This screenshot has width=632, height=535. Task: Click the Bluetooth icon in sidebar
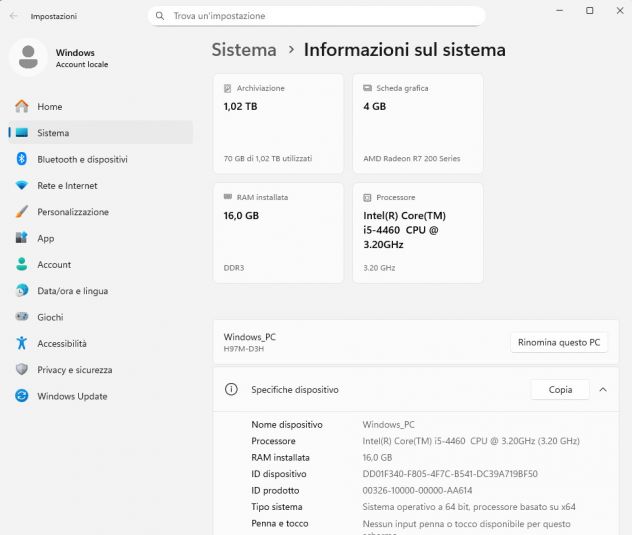[22, 159]
